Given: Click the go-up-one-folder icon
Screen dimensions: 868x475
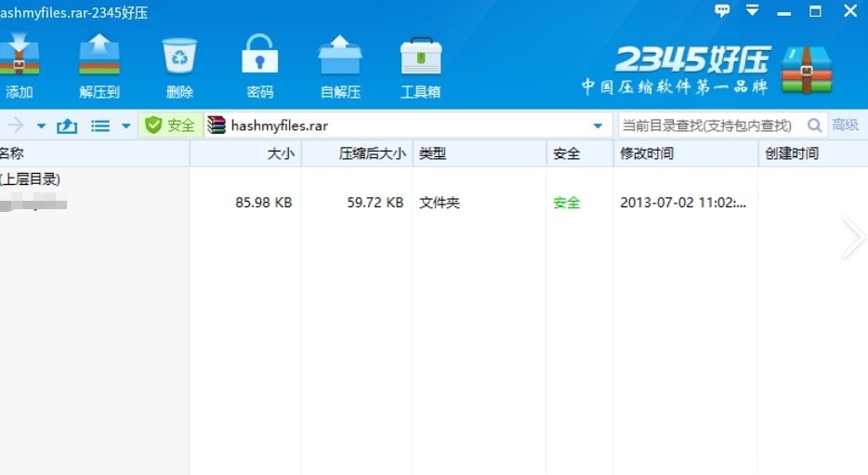Looking at the screenshot, I should coord(67,125).
